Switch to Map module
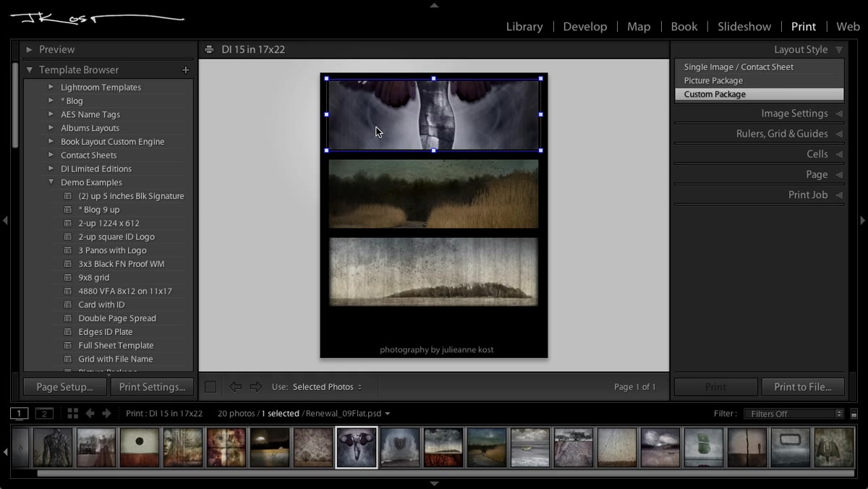This screenshot has height=489, width=868. (x=639, y=27)
